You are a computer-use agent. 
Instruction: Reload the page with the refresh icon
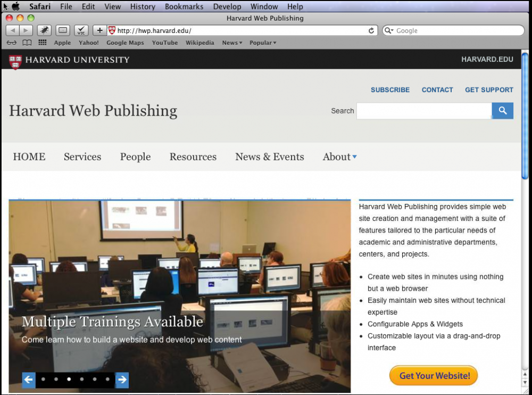pos(371,30)
